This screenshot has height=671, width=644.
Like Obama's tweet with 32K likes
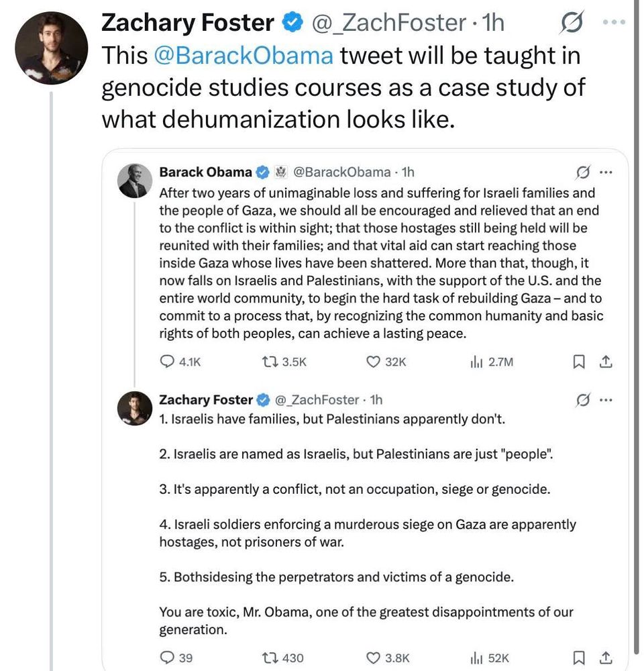tap(374, 362)
